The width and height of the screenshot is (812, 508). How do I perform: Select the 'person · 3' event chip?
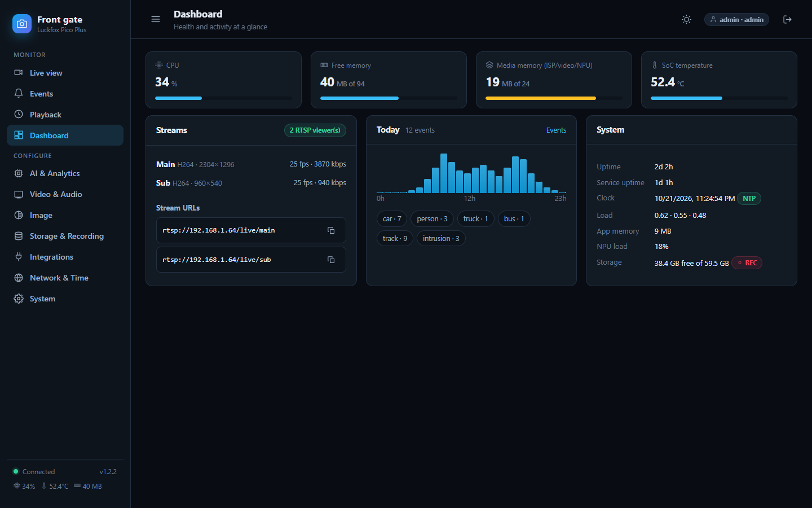[x=432, y=219]
